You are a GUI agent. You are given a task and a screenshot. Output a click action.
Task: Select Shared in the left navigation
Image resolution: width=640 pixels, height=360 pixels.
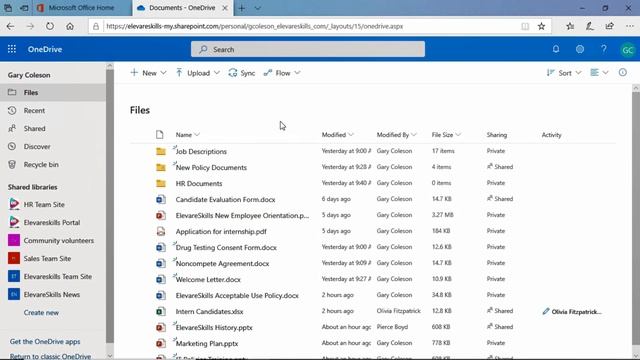[x=53, y=129]
